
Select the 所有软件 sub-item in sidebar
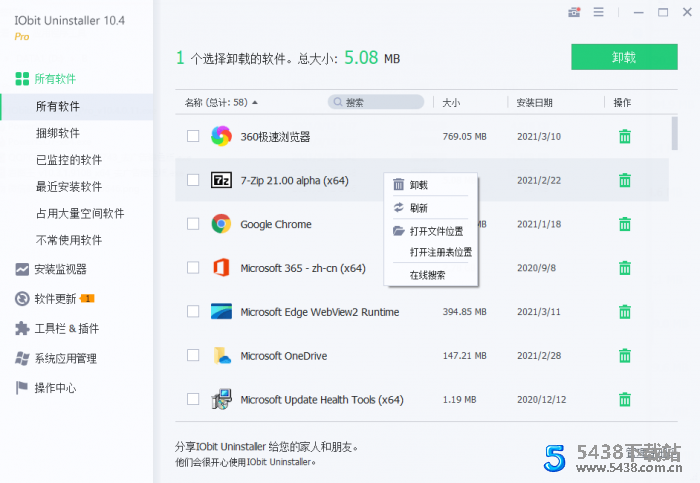pyautogui.click(x=77, y=107)
